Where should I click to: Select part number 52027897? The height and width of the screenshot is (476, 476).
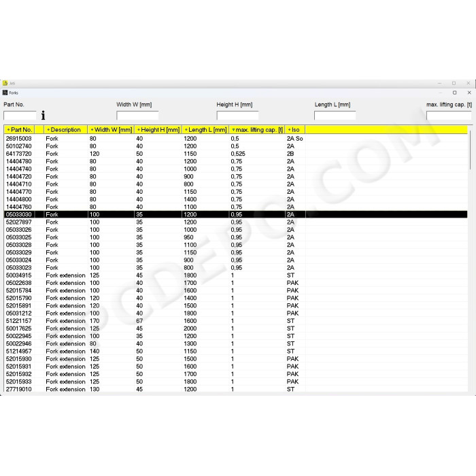(19, 222)
